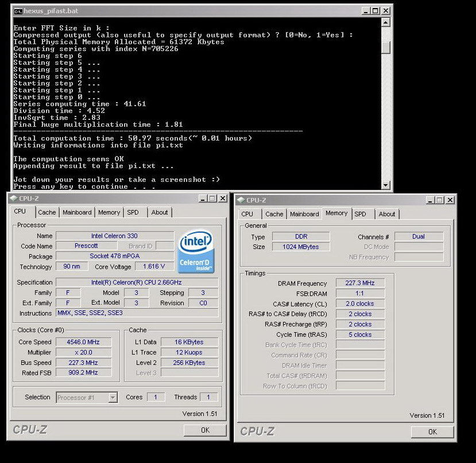Image resolution: width=476 pixels, height=463 pixels.
Task: Click the Rated FSB value 909.2 MHz
Action: 83,372
